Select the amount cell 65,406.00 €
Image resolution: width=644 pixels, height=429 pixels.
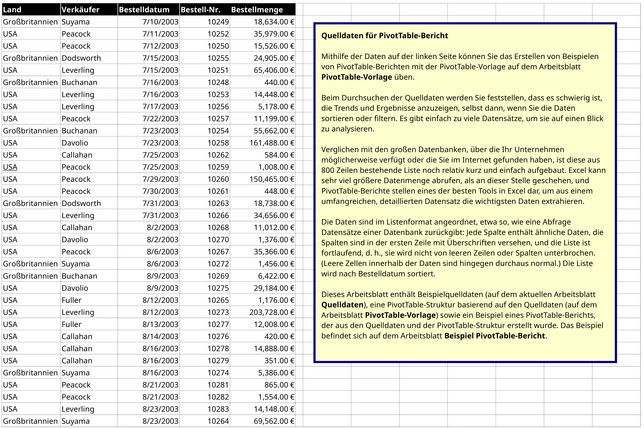(x=262, y=70)
